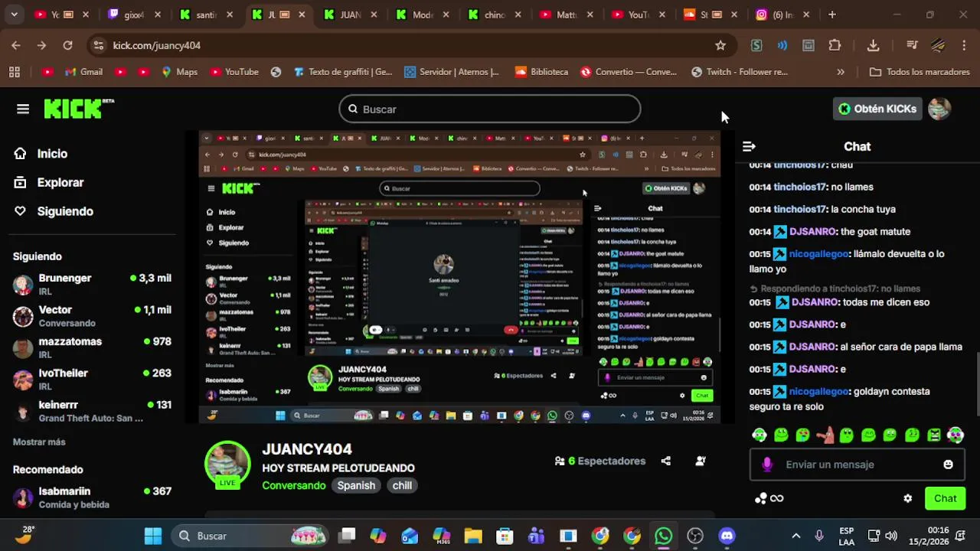Open the Conversando category link
The height and width of the screenshot is (551, 980).
[x=294, y=485]
